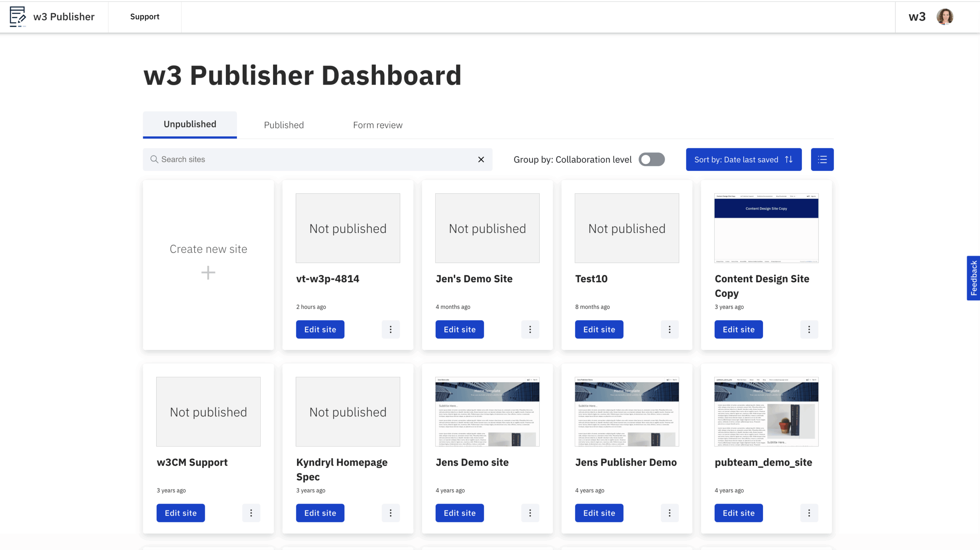Viewport: 980px width, 550px height.
Task: Click Jen's Demo Site Not published placeholder
Action: tap(487, 228)
